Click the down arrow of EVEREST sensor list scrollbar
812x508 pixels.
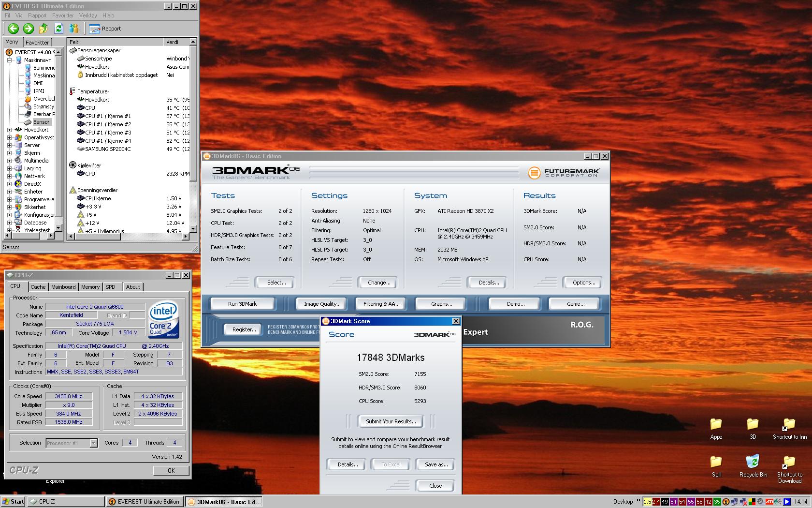coord(193,228)
